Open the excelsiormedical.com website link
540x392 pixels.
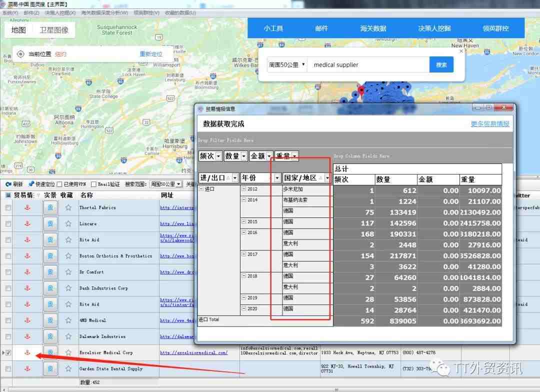(194, 352)
